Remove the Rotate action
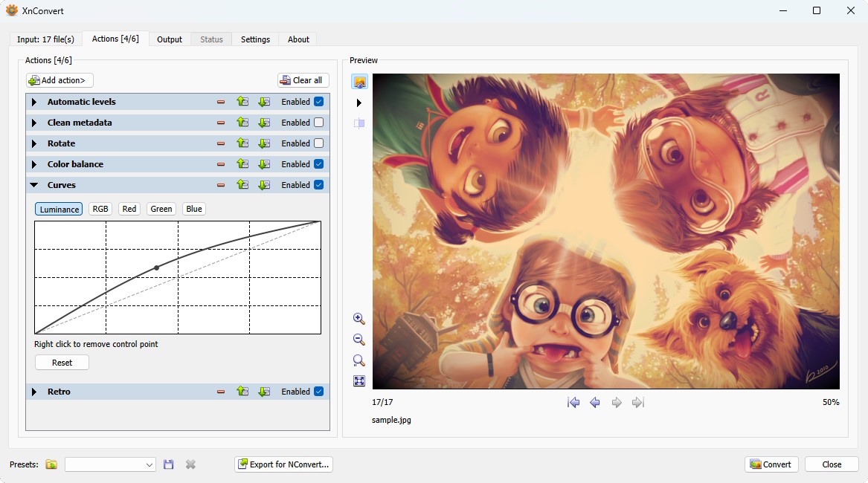 pyautogui.click(x=221, y=143)
